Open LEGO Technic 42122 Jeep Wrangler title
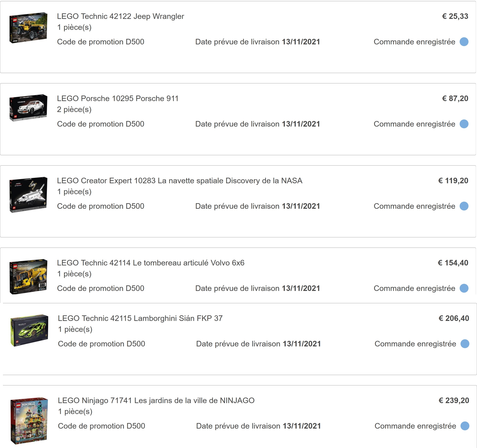This screenshot has width=477, height=448. [x=120, y=16]
